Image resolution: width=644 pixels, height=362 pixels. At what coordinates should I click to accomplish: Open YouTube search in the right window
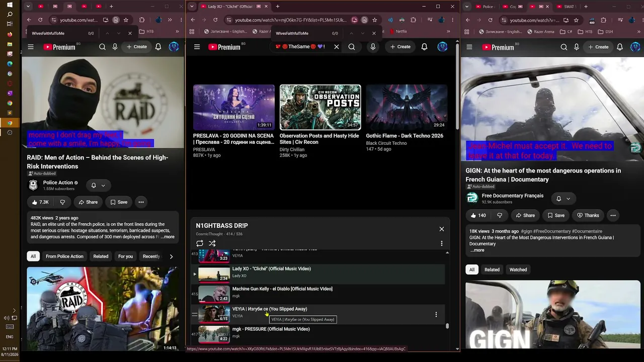tap(564, 47)
